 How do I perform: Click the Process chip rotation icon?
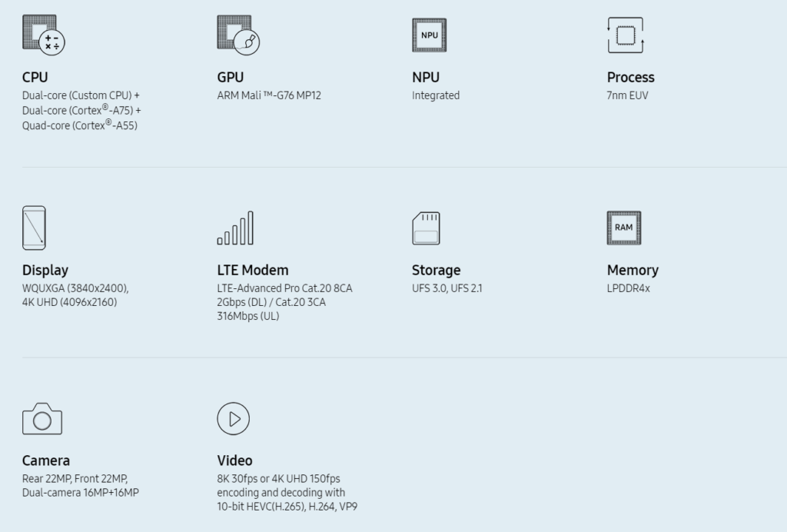click(625, 35)
